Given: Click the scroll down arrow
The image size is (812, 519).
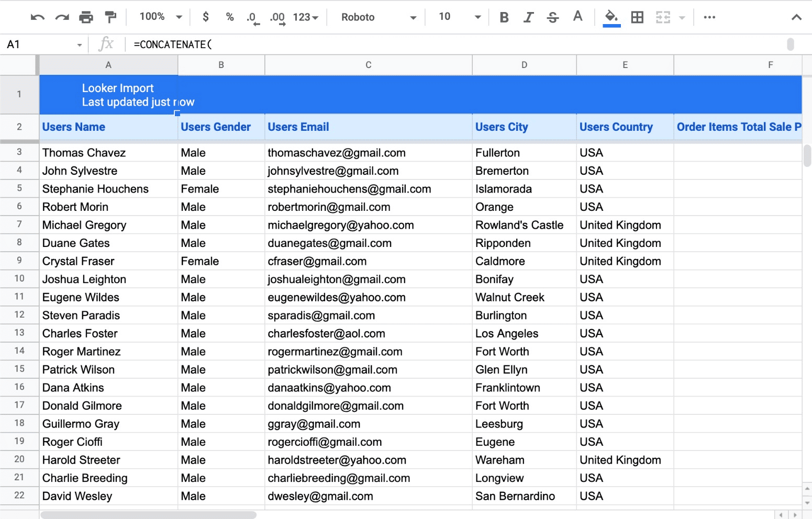Looking at the screenshot, I should pyautogui.click(x=807, y=502).
